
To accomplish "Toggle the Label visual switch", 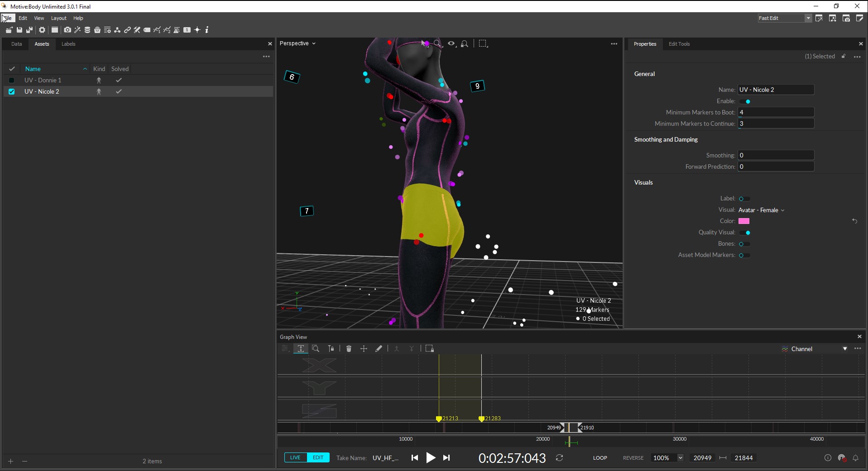I will [745, 199].
